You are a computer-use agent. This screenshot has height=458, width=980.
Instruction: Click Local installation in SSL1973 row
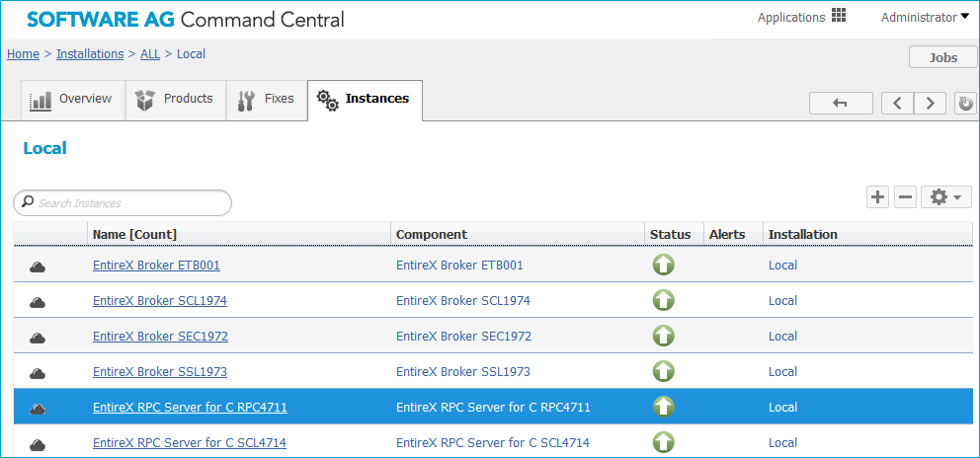tap(782, 372)
